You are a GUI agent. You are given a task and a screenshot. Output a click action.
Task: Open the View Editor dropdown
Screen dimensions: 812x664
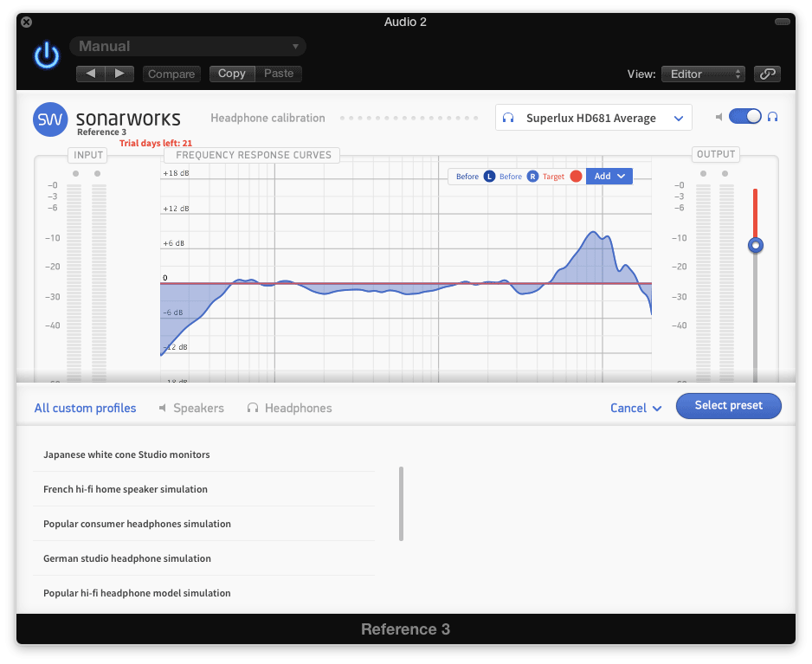tap(703, 74)
